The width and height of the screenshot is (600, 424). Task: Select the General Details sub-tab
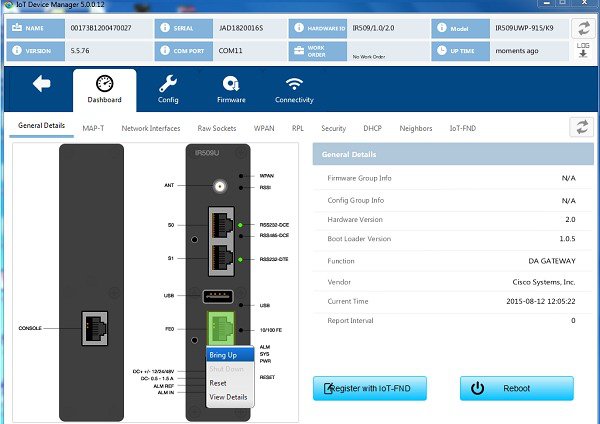[x=41, y=126]
